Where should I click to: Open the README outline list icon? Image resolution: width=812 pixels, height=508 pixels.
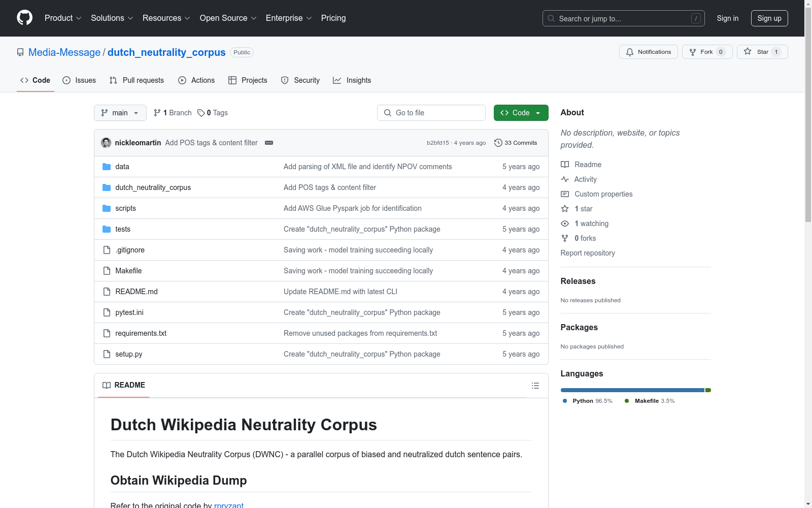point(535,386)
